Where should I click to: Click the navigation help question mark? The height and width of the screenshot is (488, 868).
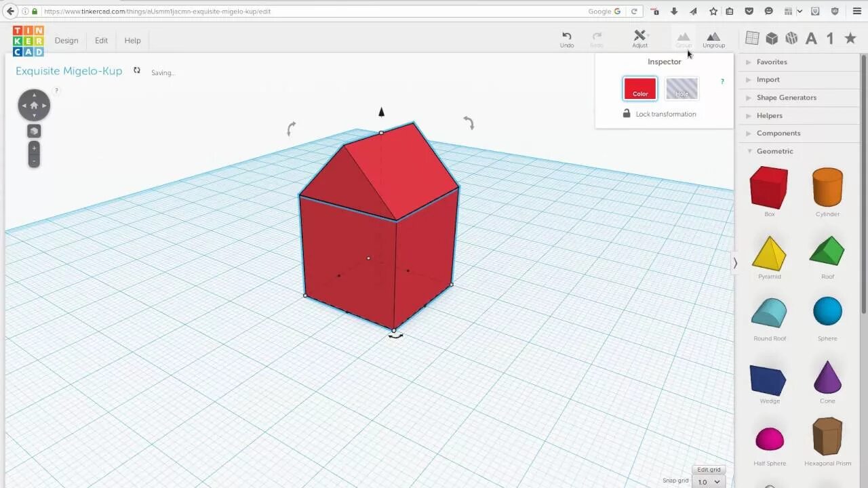pos(56,90)
